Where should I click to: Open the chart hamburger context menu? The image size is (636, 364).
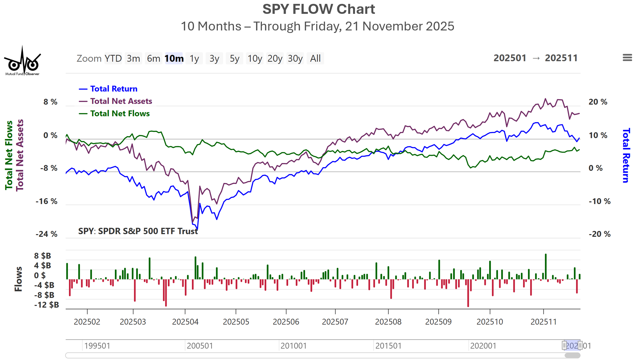tap(627, 58)
